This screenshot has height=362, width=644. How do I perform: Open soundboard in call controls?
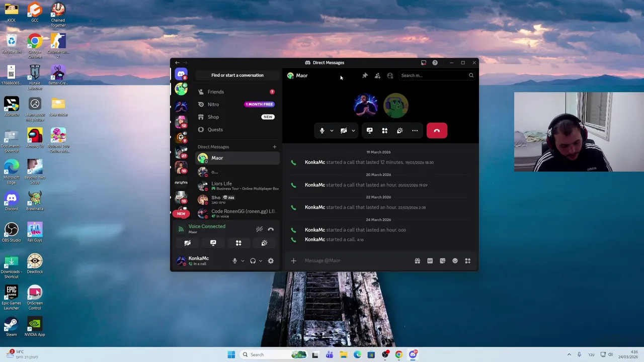pos(400,131)
